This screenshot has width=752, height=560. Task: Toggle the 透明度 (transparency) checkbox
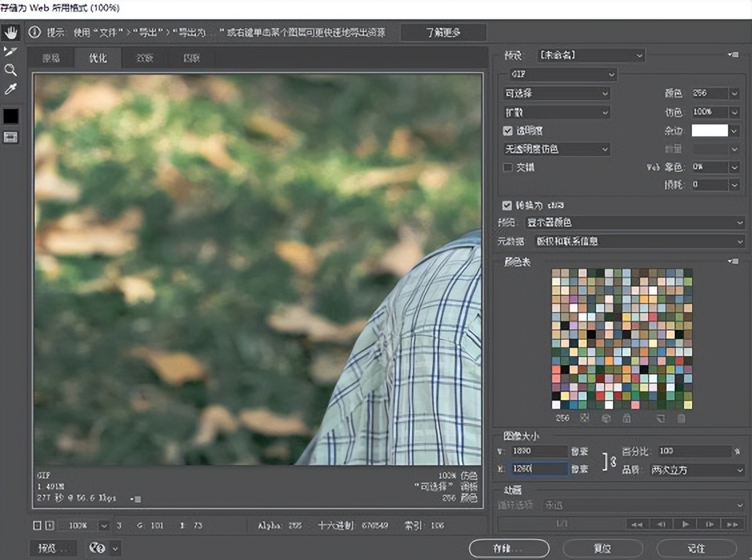[508, 131]
